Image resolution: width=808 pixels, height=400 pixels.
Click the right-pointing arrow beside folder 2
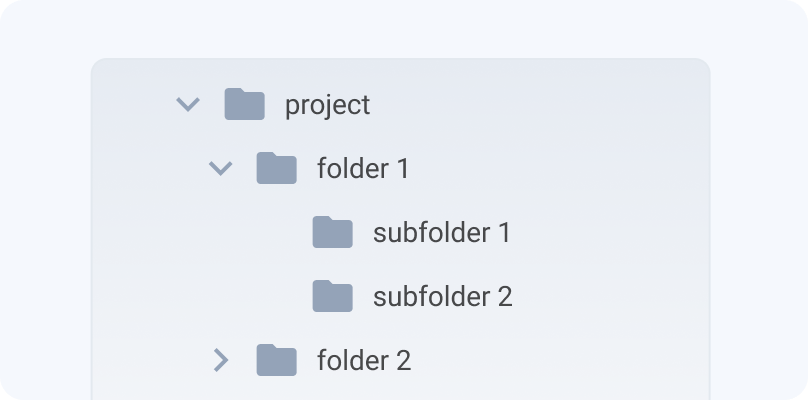[221, 360]
